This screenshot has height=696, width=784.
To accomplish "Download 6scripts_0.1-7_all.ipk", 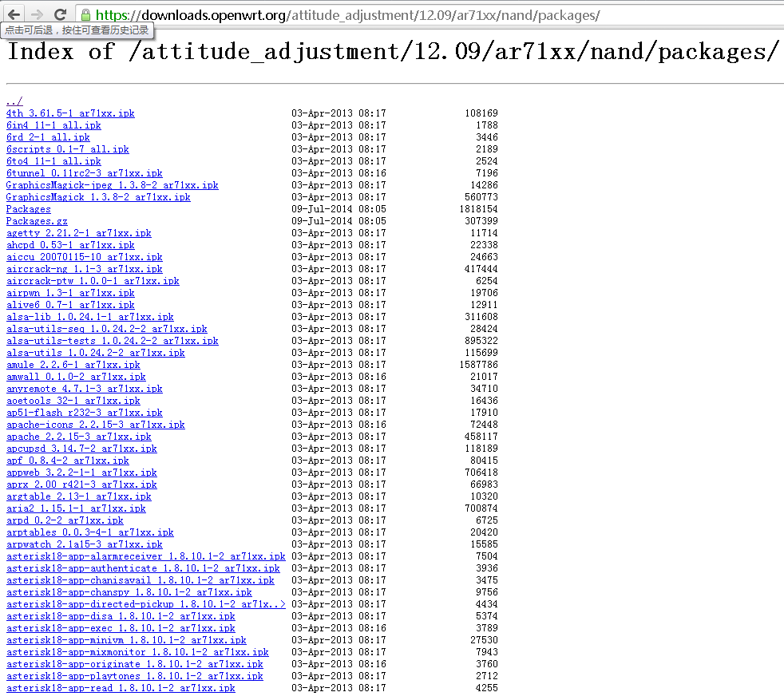I will click(x=68, y=149).
